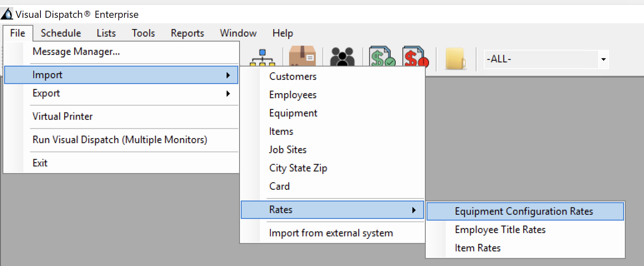
Task: Open the Tools menu
Action: [143, 33]
